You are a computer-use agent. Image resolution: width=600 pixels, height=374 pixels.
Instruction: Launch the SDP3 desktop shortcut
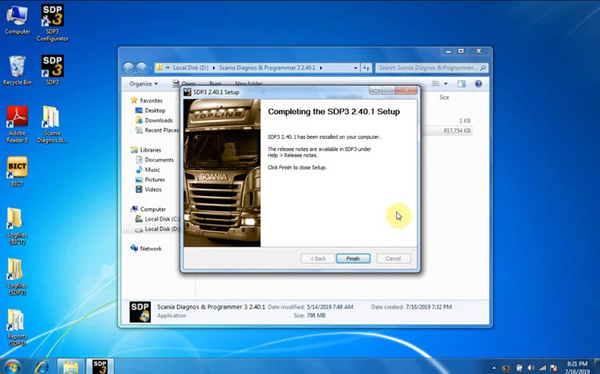(52, 70)
